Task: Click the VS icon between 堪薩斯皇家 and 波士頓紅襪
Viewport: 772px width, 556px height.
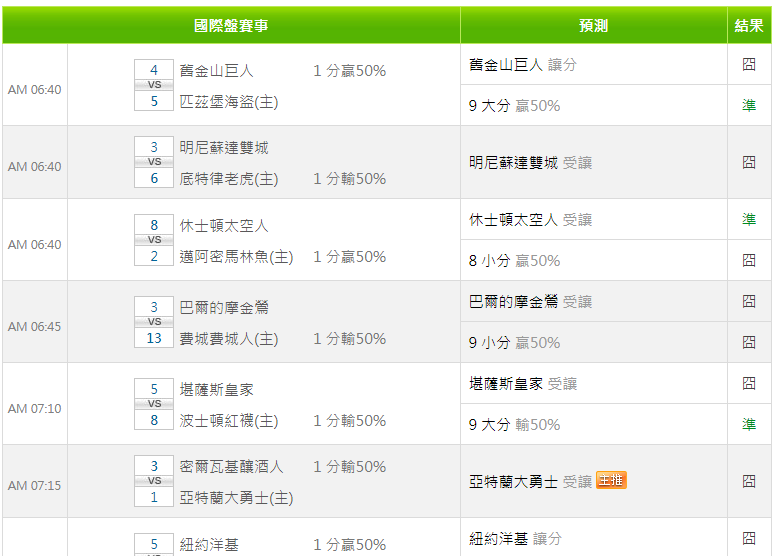Action: 154,404
